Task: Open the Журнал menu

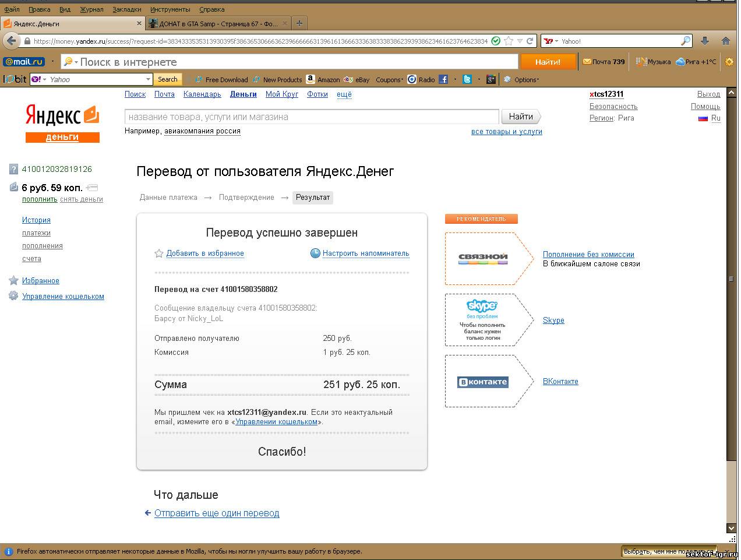Action: point(91,9)
